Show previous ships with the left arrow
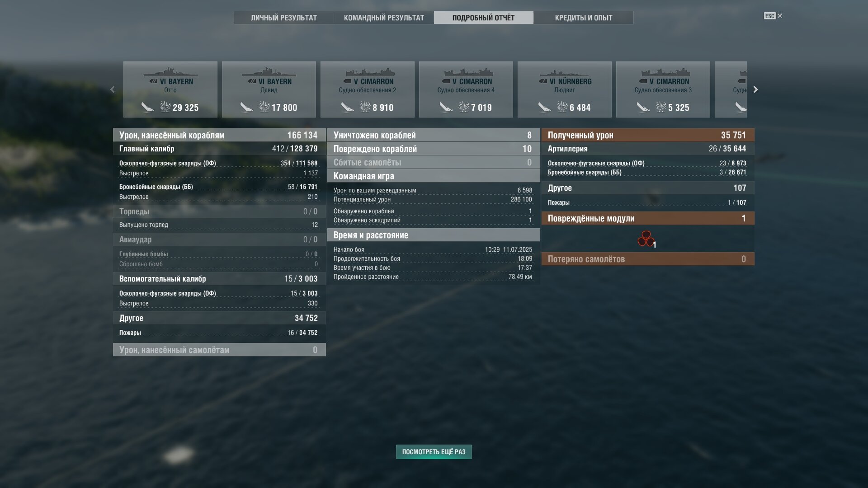868x488 pixels. [113, 89]
